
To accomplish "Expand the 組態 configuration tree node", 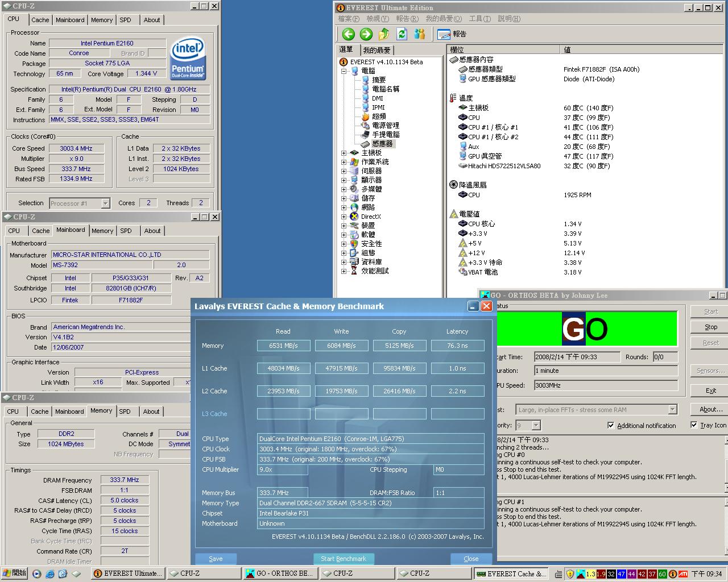I will coord(344,253).
